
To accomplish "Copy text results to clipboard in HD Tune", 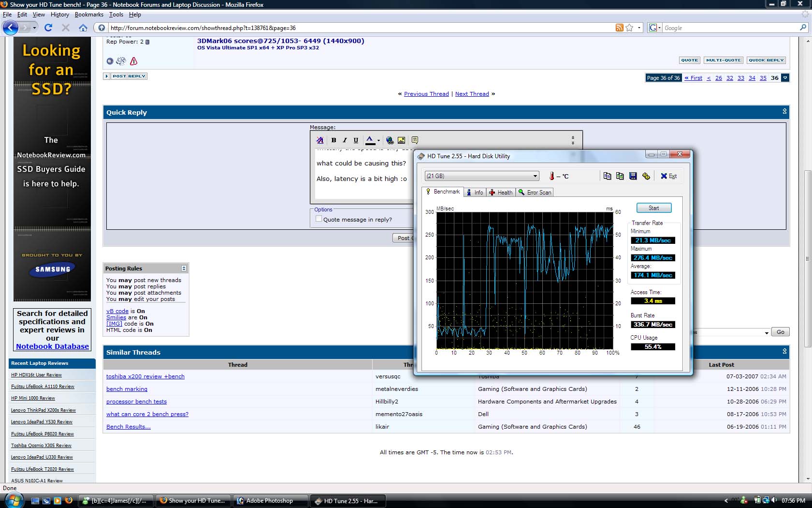I will pos(607,176).
